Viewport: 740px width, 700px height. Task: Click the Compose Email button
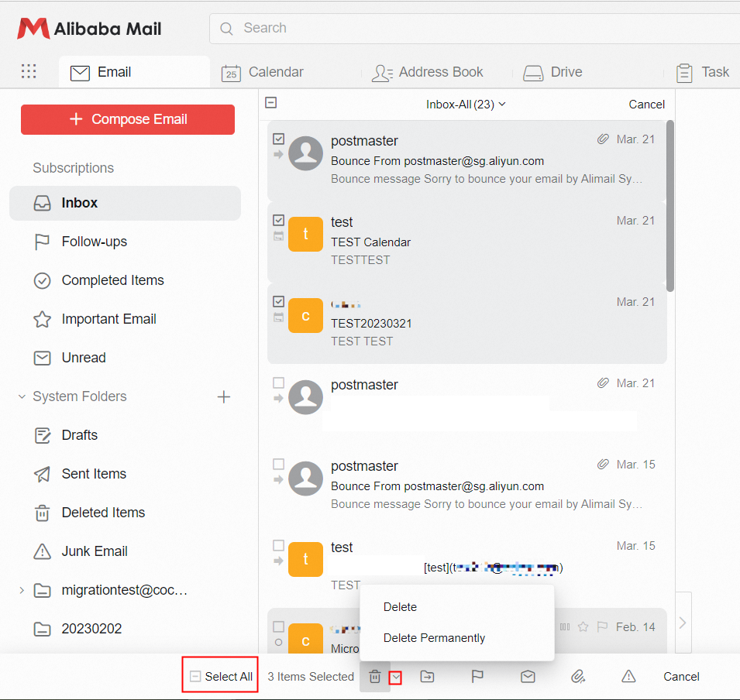[x=128, y=119]
